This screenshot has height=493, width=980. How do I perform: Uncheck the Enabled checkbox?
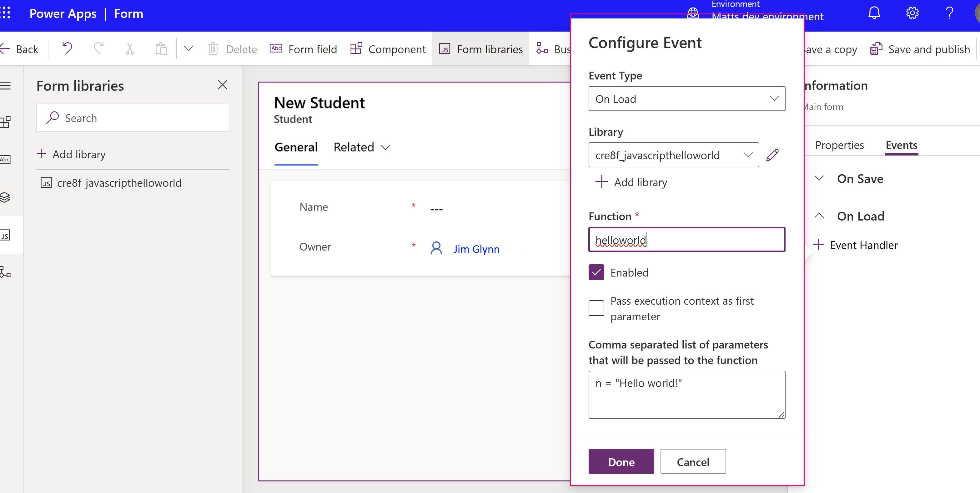596,272
